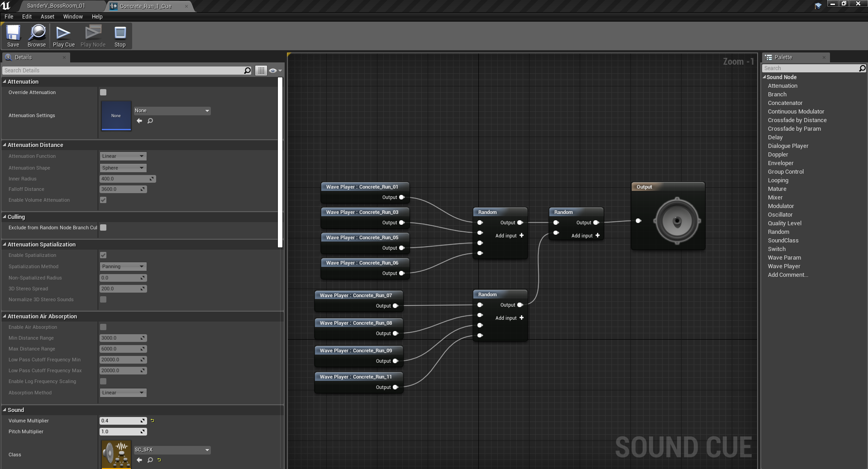Viewport: 868px width, 469px height.
Task: Enable the Override Attenuation checkbox
Action: click(103, 92)
